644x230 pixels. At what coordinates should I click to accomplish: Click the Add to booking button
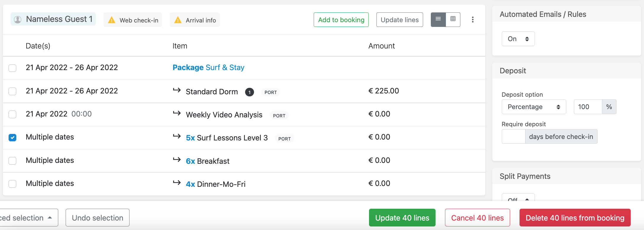coord(341,20)
